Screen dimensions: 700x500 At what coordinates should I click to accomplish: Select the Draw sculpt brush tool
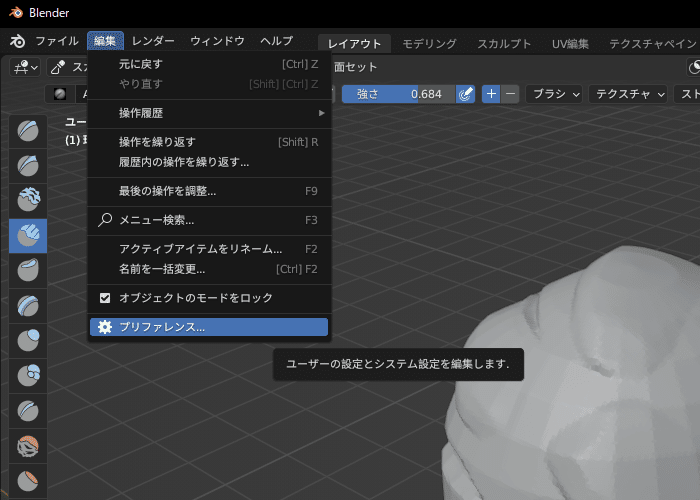[x=28, y=131]
